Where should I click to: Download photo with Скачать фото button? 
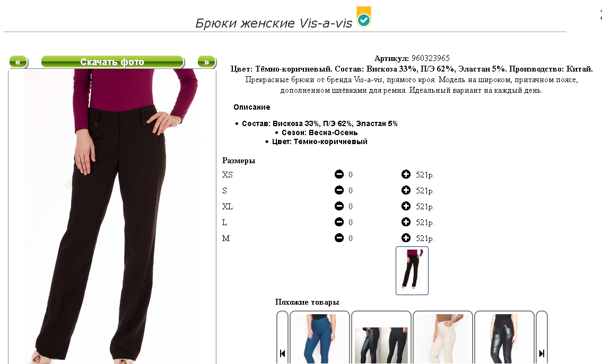(112, 62)
